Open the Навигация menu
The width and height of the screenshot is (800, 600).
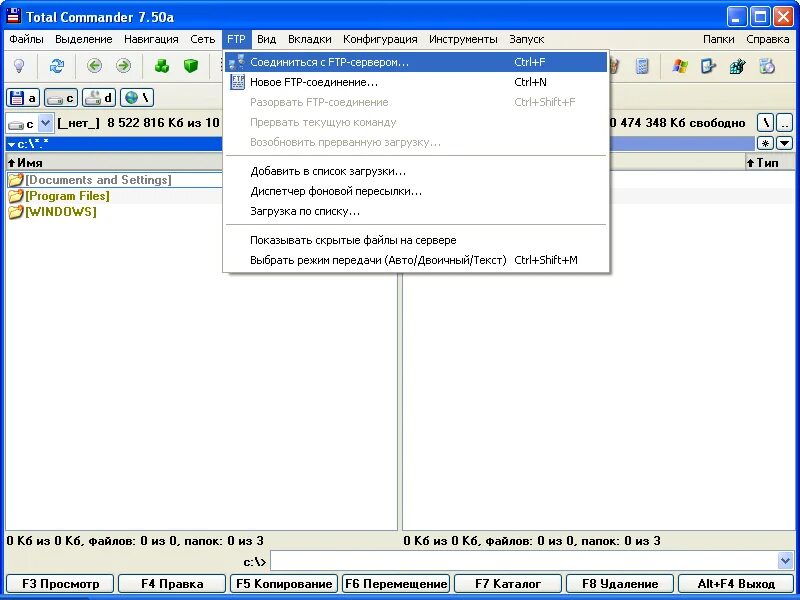point(151,39)
